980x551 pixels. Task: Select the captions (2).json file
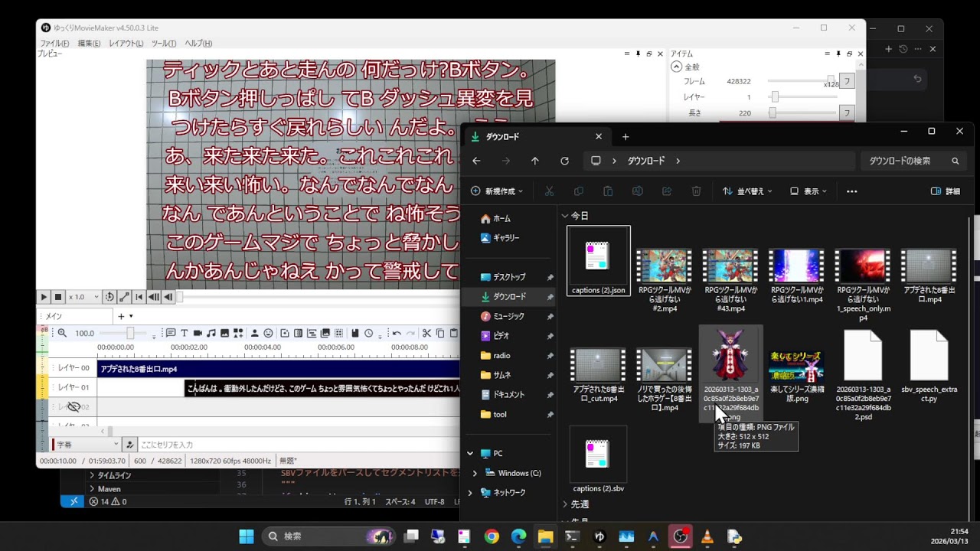[x=598, y=260]
